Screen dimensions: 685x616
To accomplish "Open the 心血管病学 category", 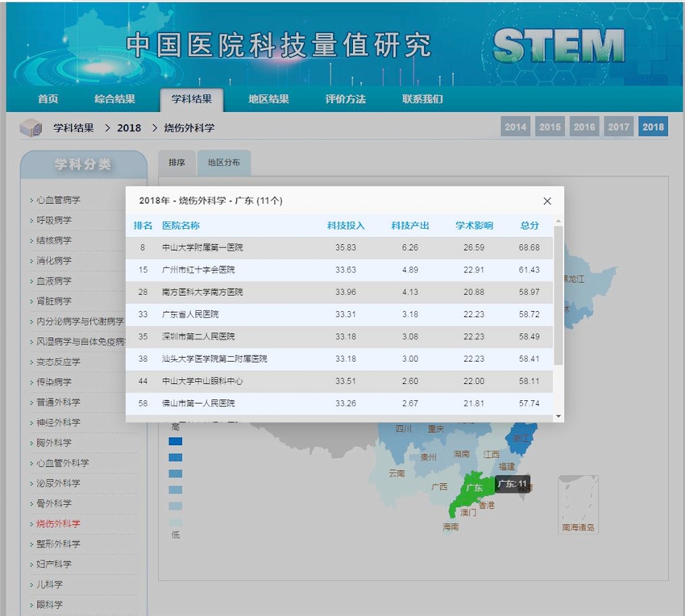I will pos(58,200).
